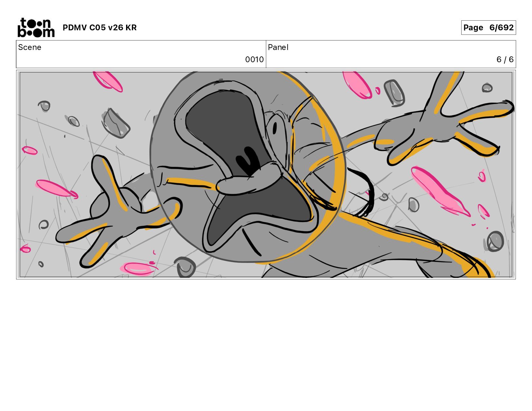The height and width of the screenshot is (411, 532).
Task: Click the "Panel" label
Action: [x=278, y=47]
